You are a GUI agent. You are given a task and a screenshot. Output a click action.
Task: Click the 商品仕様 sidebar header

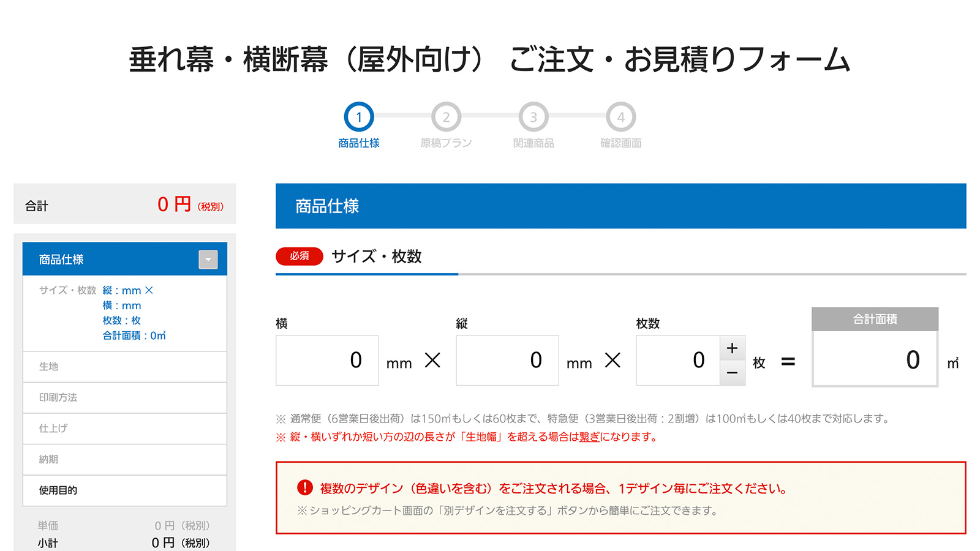click(110, 260)
